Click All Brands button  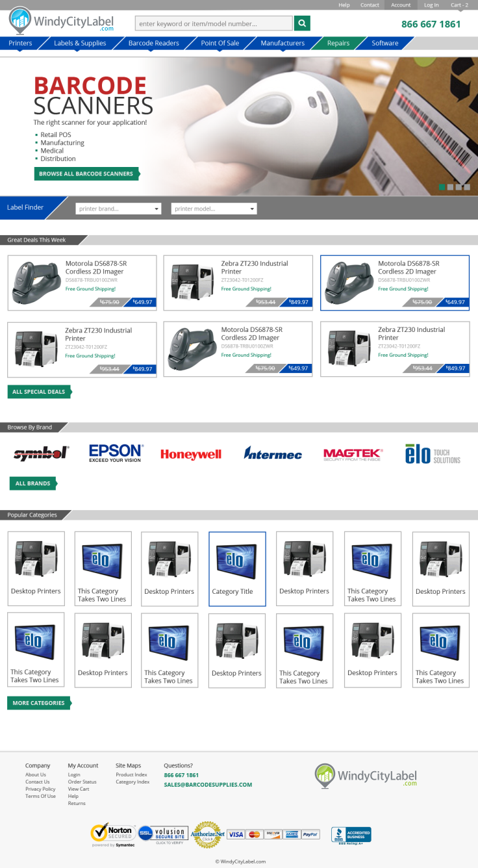pyautogui.click(x=33, y=483)
